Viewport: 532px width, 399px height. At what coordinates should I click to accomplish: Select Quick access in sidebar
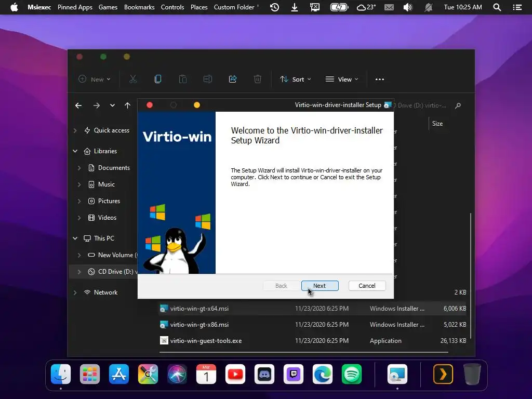(x=107, y=130)
